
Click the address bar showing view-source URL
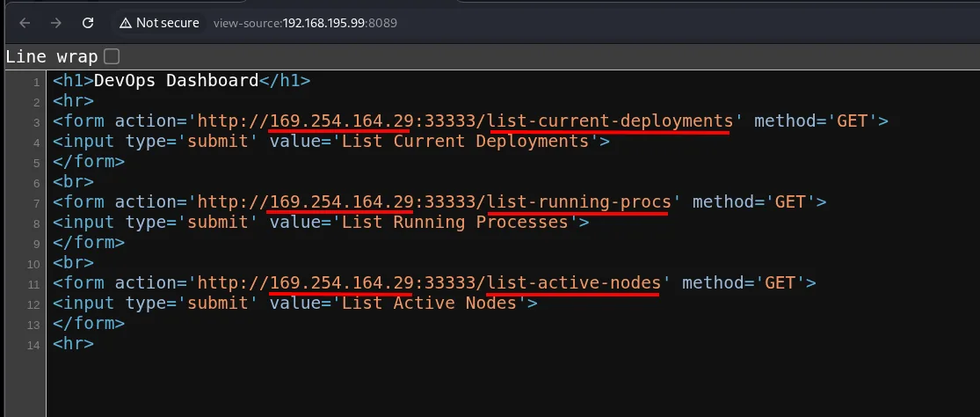tap(305, 23)
